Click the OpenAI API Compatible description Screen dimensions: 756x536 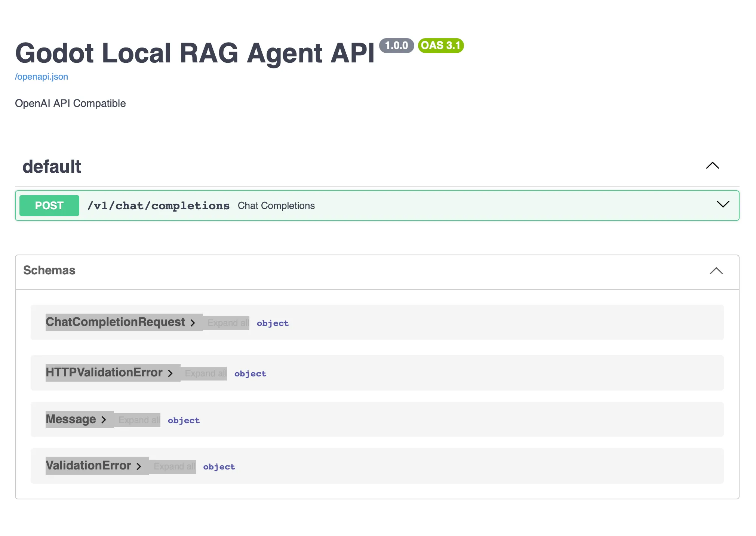coord(70,103)
